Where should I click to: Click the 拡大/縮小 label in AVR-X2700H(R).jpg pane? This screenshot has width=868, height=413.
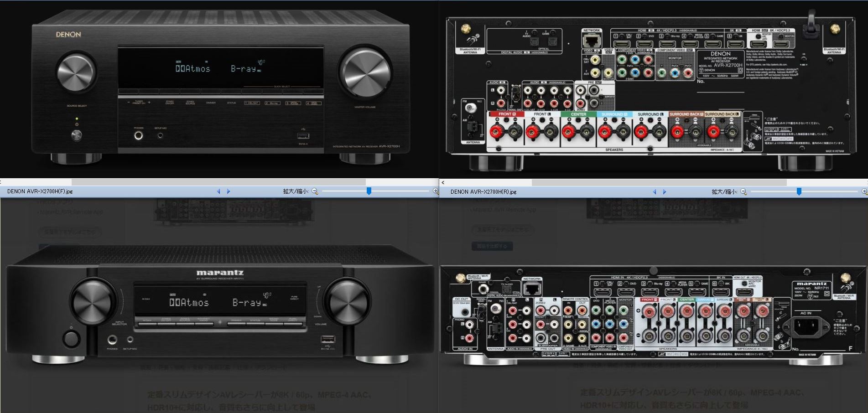tap(724, 192)
